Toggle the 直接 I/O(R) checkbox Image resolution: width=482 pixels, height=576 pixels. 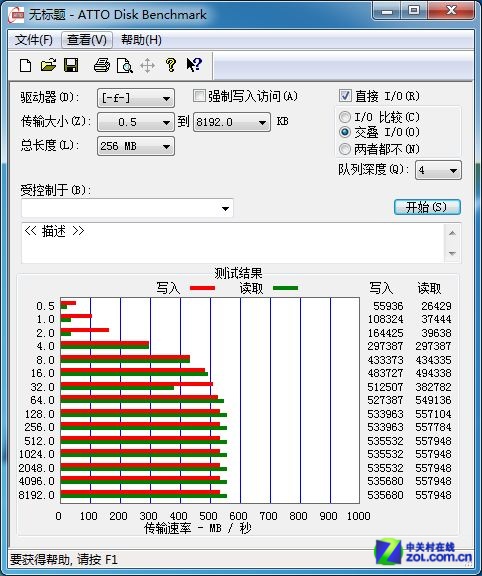[345, 96]
